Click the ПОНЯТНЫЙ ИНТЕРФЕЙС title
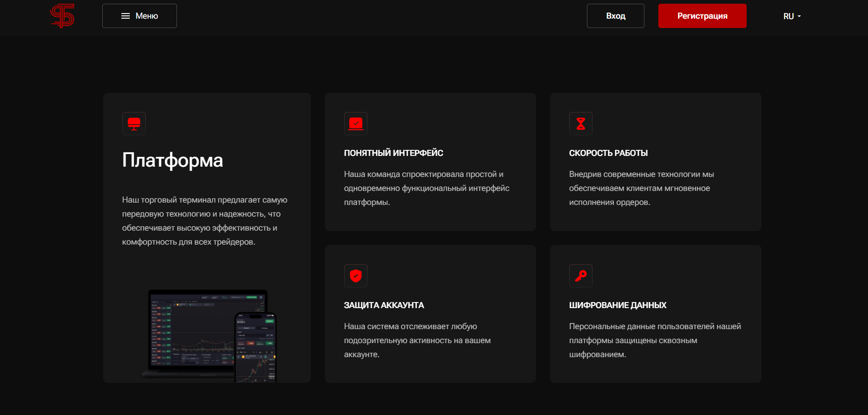 coord(393,153)
